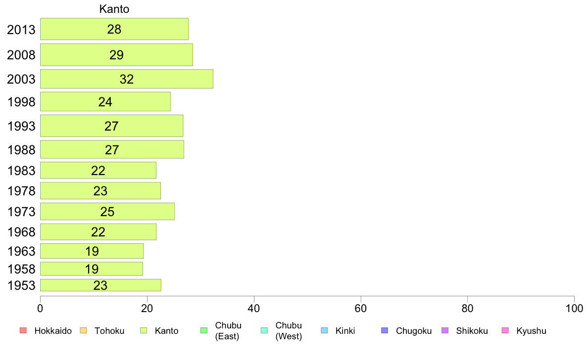Click the 1963 year axis label
Viewport: 588px width, 364px height.
[21, 251]
